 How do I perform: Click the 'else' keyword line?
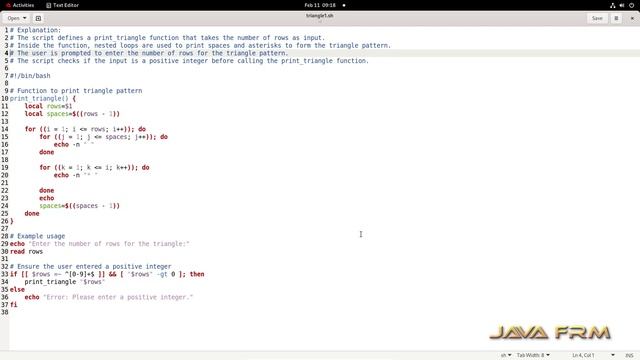[17, 290]
